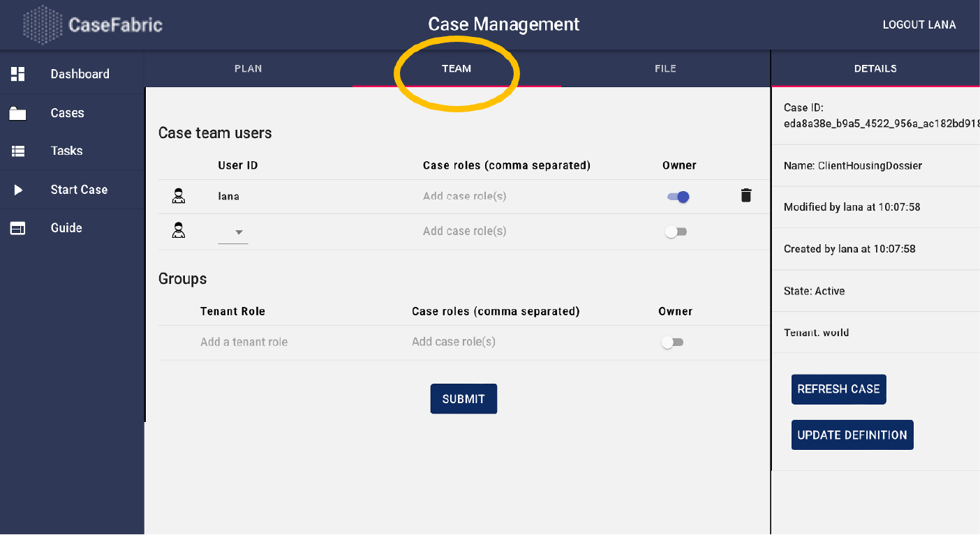Switch to the Plan tab
The height and width of the screenshot is (535, 980).
248,68
